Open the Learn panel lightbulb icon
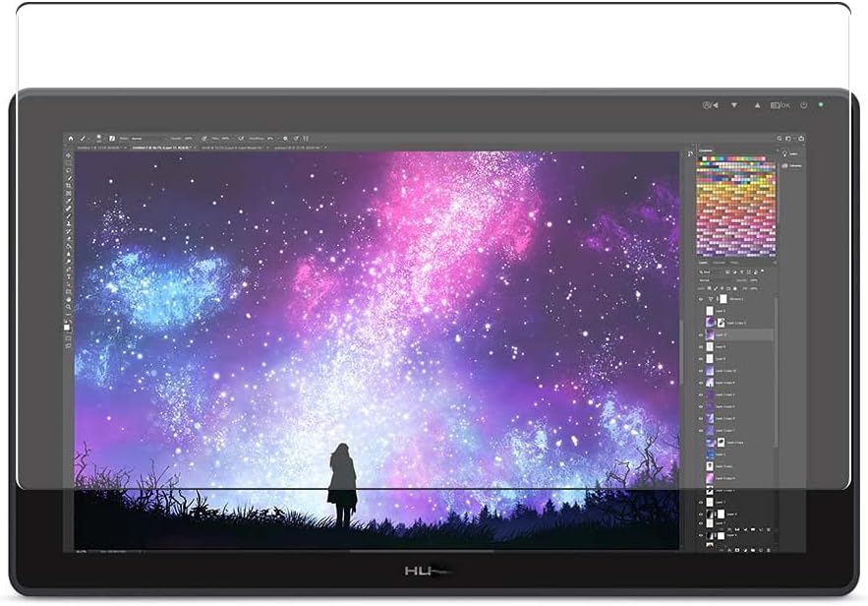Image resolution: width=868 pixels, height=606 pixels. click(785, 154)
